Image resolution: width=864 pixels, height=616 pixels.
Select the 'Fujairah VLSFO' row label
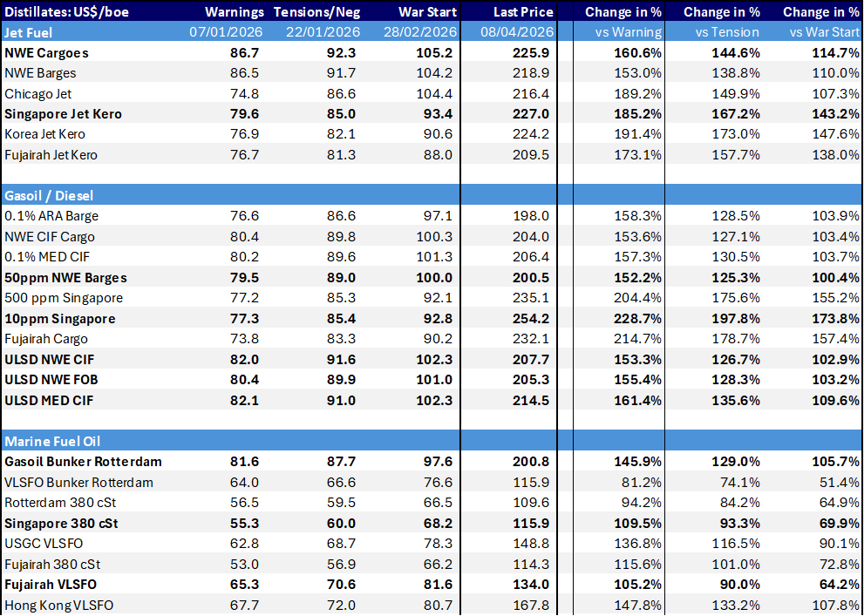pos(51,585)
